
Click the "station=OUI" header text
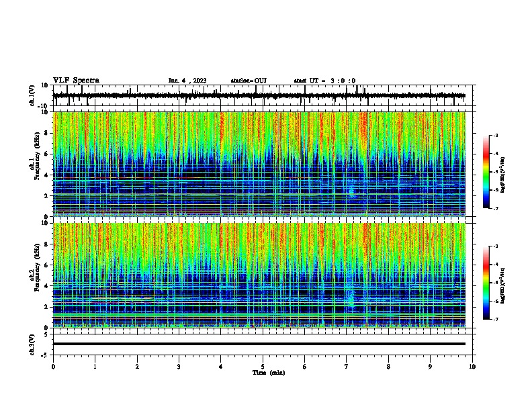coord(249,81)
